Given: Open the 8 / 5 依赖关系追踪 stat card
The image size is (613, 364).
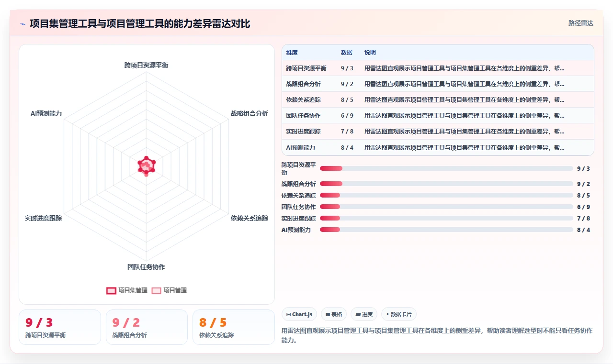Looking at the screenshot, I should [234, 327].
